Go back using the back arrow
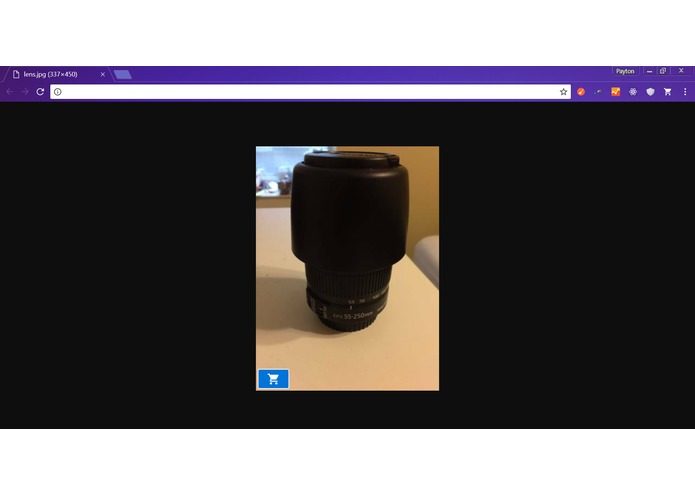 tap(10, 92)
